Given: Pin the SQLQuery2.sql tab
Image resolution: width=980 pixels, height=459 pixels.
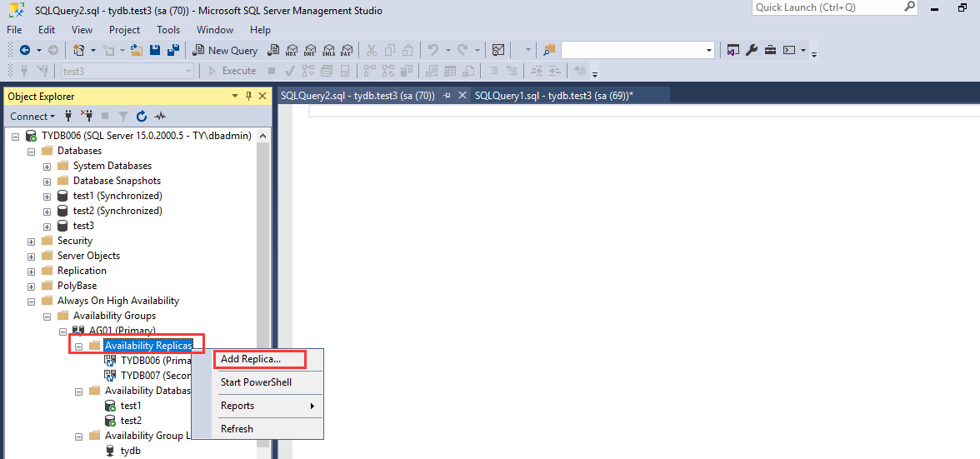Looking at the screenshot, I should click(x=447, y=96).
